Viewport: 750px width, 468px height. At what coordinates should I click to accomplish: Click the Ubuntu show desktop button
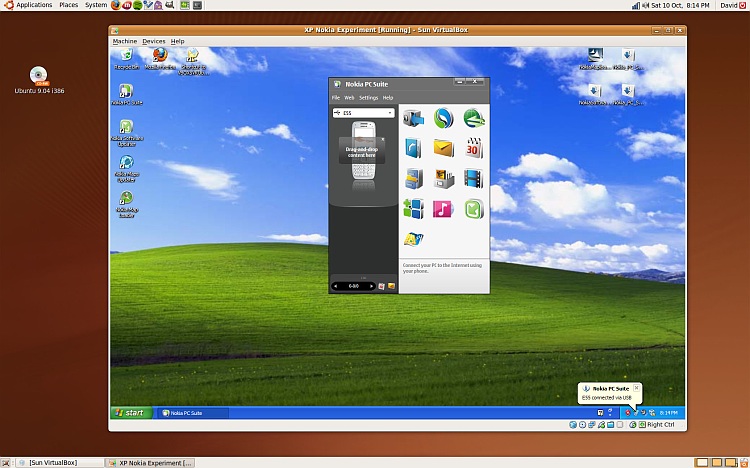pos(5,463)
